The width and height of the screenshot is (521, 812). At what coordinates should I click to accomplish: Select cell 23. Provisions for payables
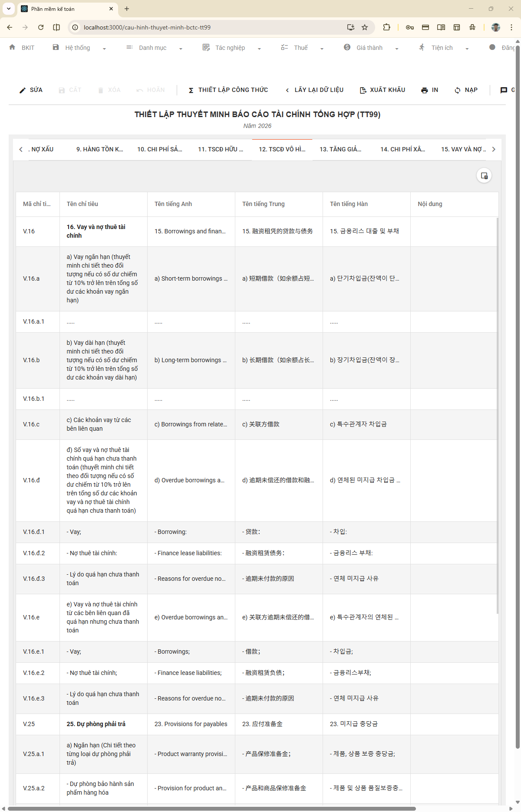coord(191,724)
